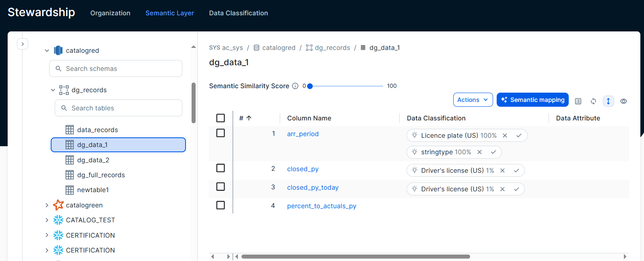Accept closed_py_today Driver's license suggestion
The height and width of the screenshot is (261, 644).
pyautogui.click(x=516, y=189)
